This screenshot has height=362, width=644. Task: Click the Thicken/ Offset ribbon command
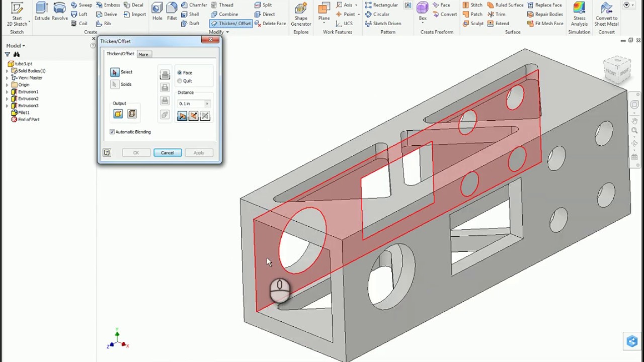click(231, 24)
